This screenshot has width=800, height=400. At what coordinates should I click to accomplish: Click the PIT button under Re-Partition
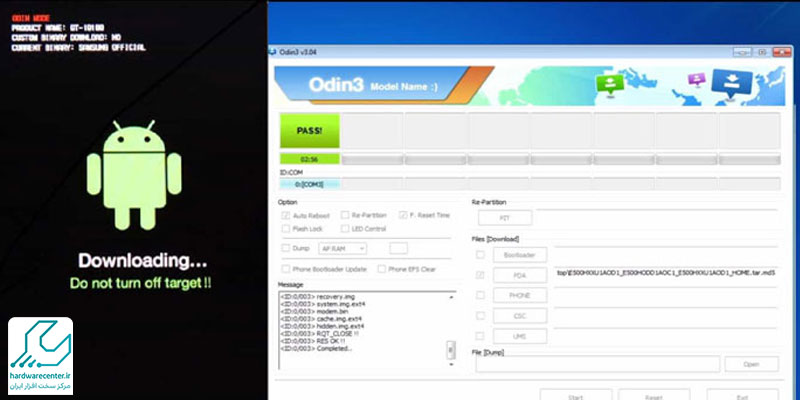[505, 218]
